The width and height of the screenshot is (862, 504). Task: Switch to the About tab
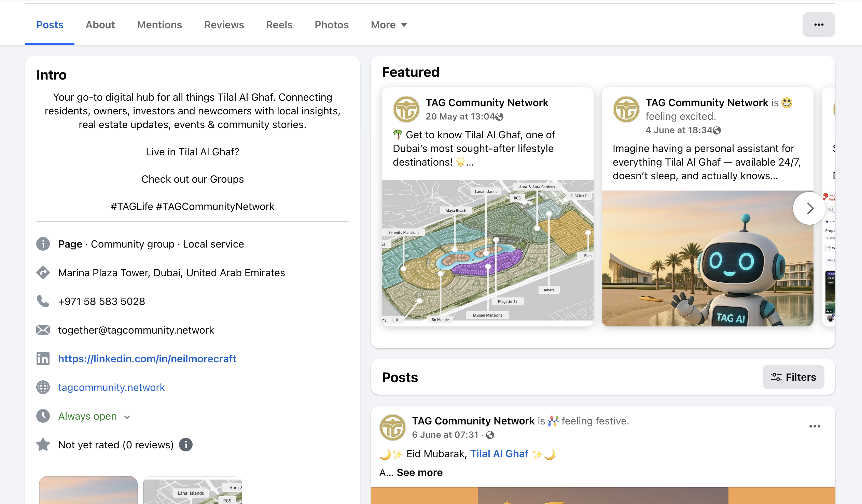click(100, 25)
